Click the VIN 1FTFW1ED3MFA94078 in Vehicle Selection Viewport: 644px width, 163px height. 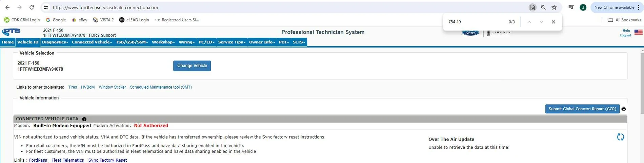40,69
